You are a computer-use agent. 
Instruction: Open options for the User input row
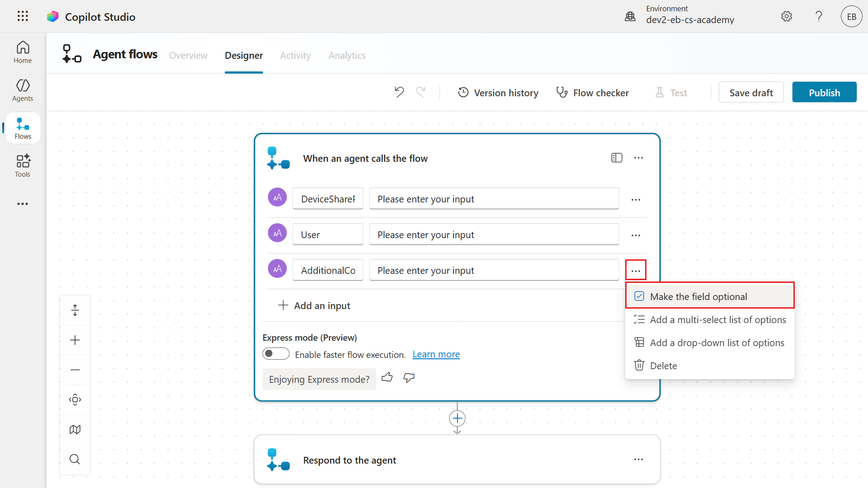pyautogui.click(x=636, y=235)
